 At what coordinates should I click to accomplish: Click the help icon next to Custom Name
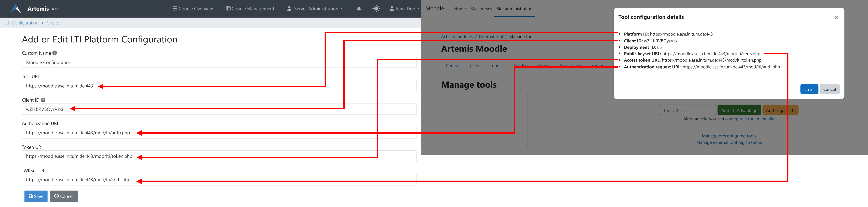pyautogui.click(x=55, y=53)
